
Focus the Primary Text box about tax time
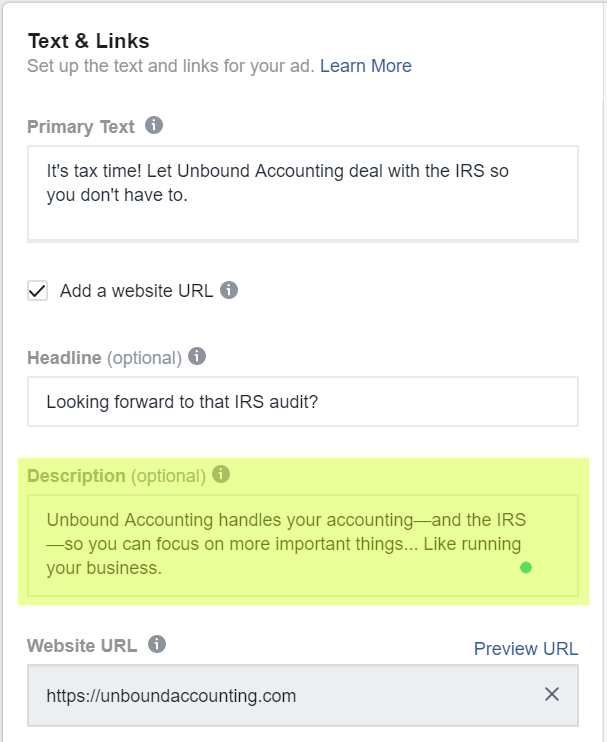point(303,193)
